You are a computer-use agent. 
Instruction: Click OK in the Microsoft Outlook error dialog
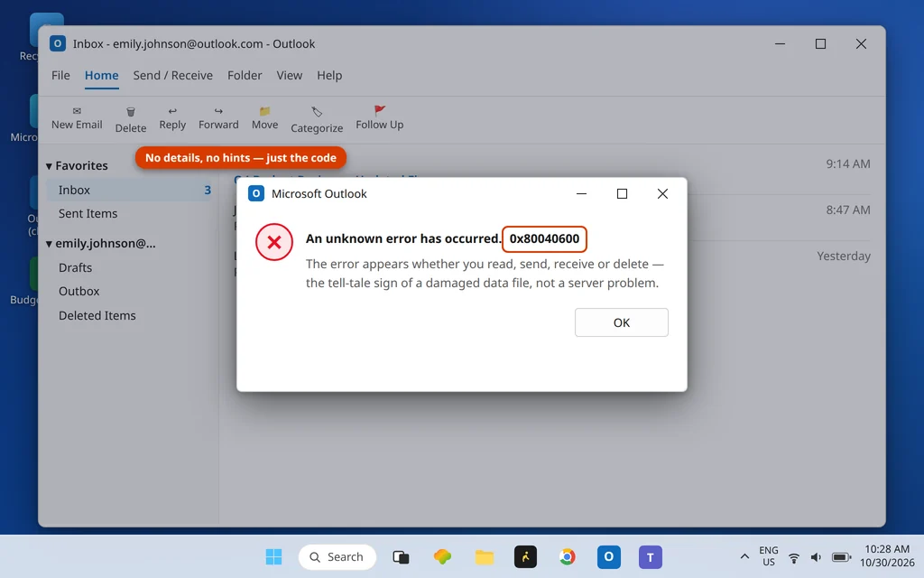click(621, 322)
